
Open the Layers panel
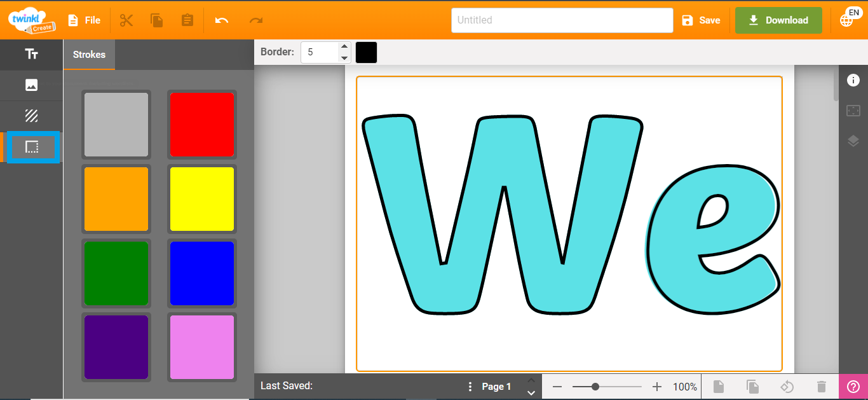853,141
